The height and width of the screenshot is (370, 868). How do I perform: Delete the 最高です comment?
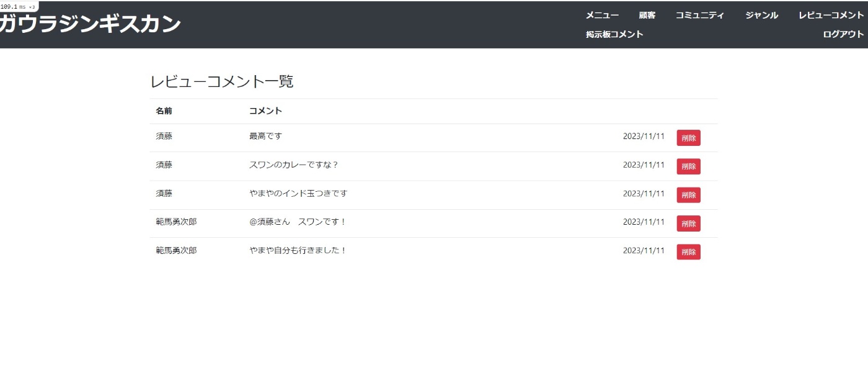pos(688,138)
